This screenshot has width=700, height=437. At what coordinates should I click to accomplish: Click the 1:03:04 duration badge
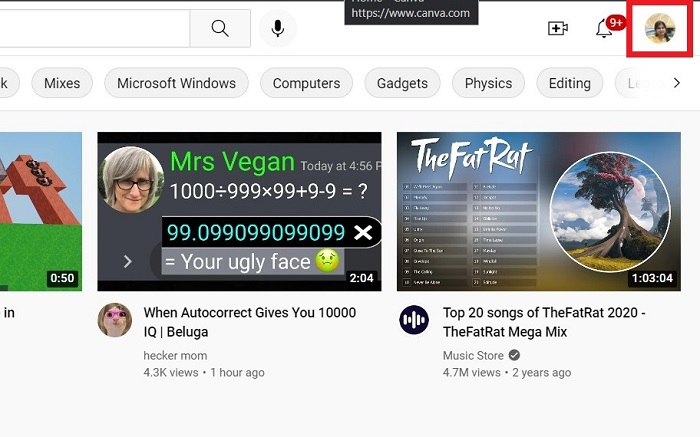652,278
